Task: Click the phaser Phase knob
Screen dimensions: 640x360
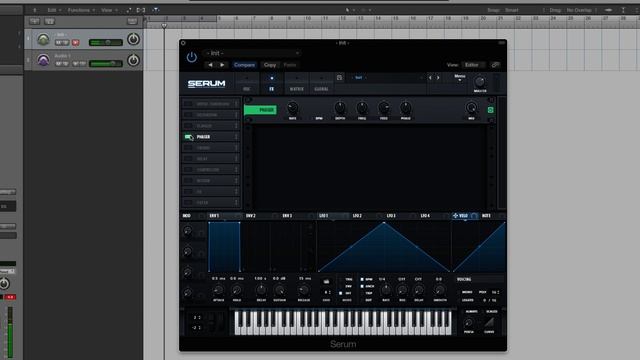Action: (x=405, y=108)
